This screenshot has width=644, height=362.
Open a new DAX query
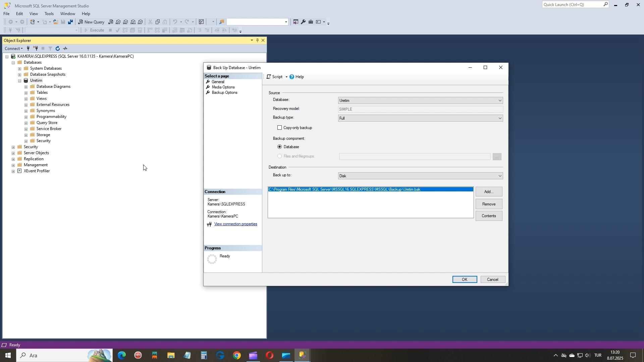pyautogui.click(x=141, y=22)
